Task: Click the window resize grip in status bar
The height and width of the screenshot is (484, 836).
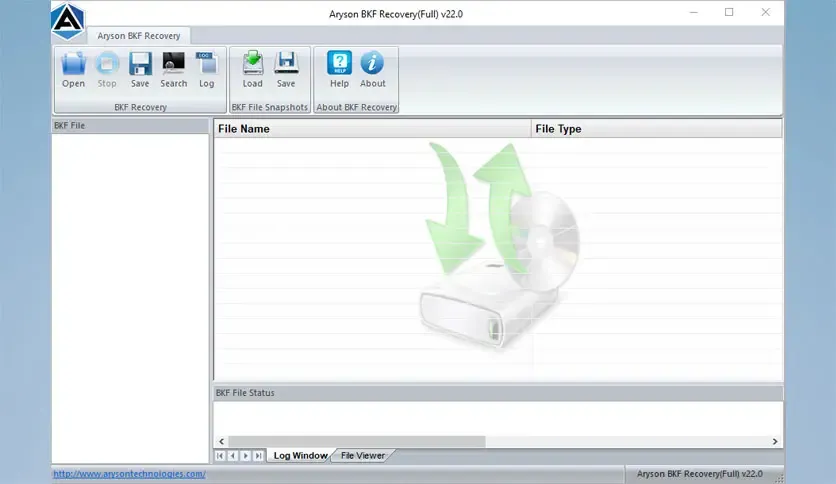Action: click(x=779, y=478)
